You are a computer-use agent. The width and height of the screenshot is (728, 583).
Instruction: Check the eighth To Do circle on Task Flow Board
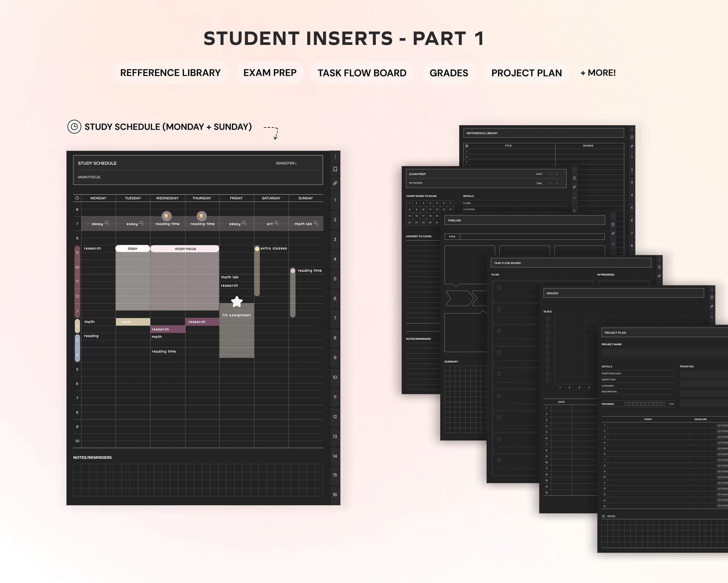[x=499, y=439]
